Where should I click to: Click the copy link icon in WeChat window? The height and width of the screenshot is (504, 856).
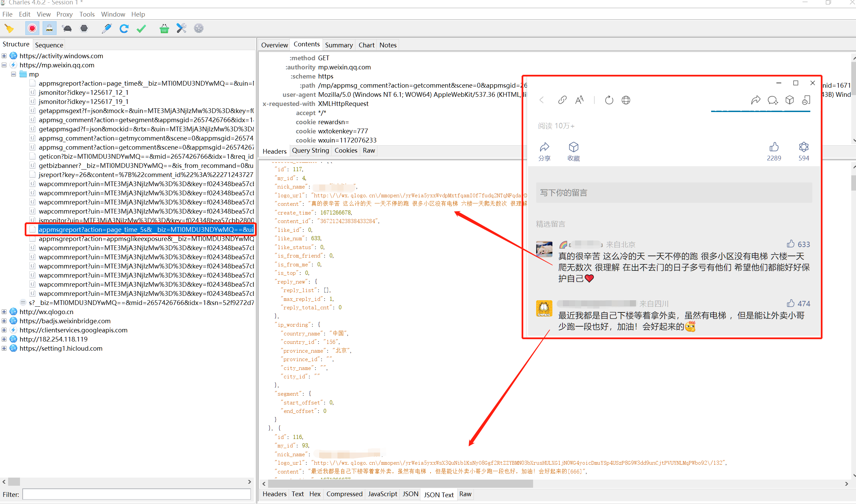(562, 100)
